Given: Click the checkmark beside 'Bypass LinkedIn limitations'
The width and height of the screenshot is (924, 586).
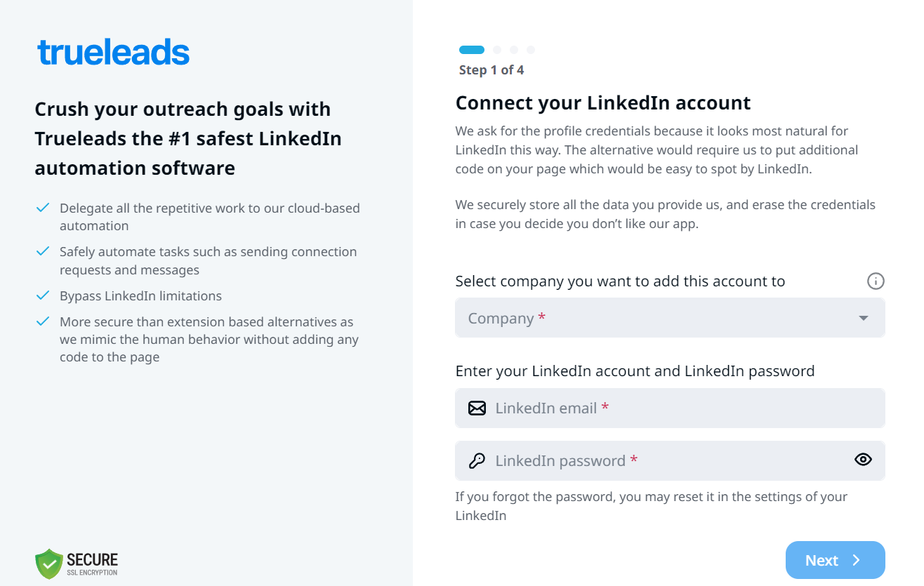Looking at the screenshot, I should pos(43,295).
